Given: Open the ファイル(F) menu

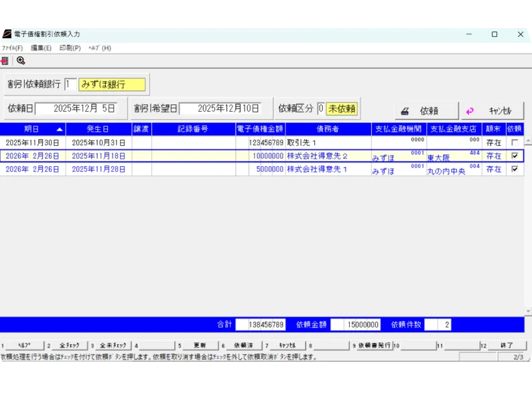Looking at the screenshot, I should pos(12,48).
